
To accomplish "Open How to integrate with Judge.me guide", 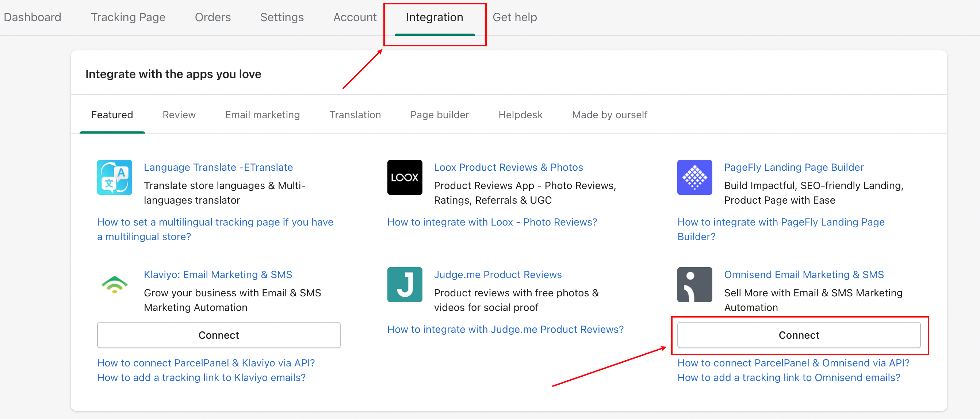I will click(x=506, y=329).
